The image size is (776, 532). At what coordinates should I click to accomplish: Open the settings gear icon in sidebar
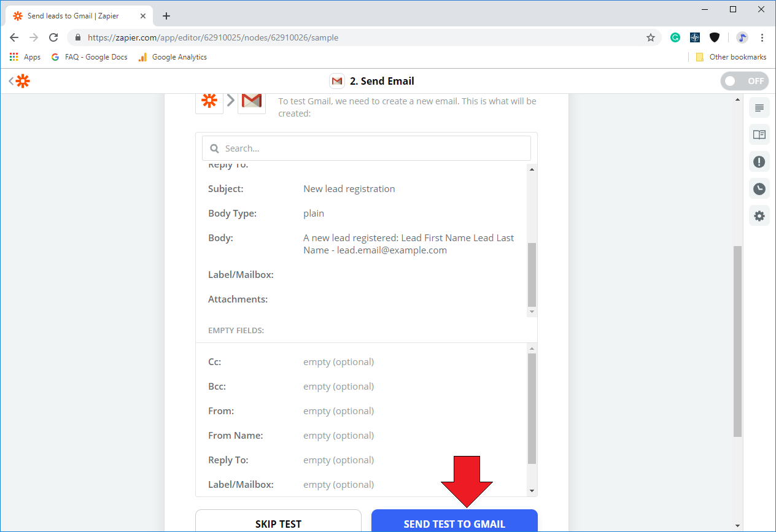pos(759,216)
